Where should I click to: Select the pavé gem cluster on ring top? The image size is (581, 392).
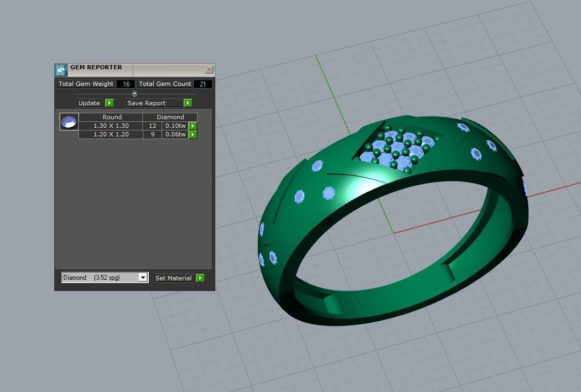397,149
